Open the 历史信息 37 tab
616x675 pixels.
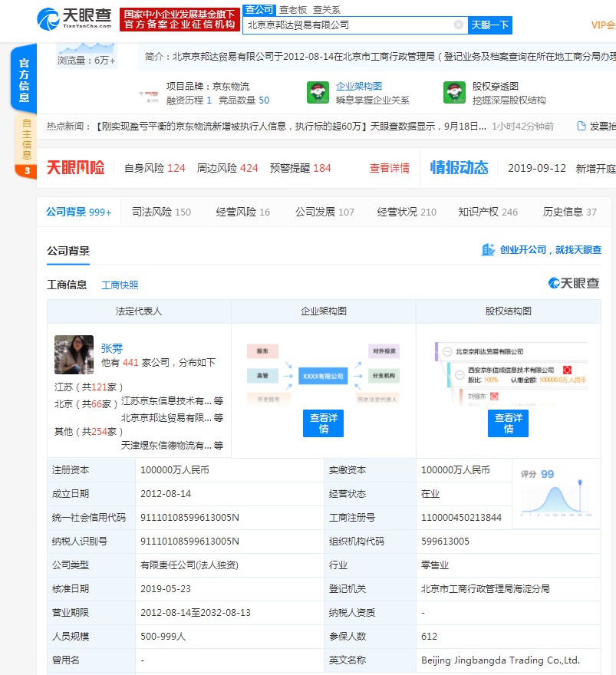pos(569,212)
